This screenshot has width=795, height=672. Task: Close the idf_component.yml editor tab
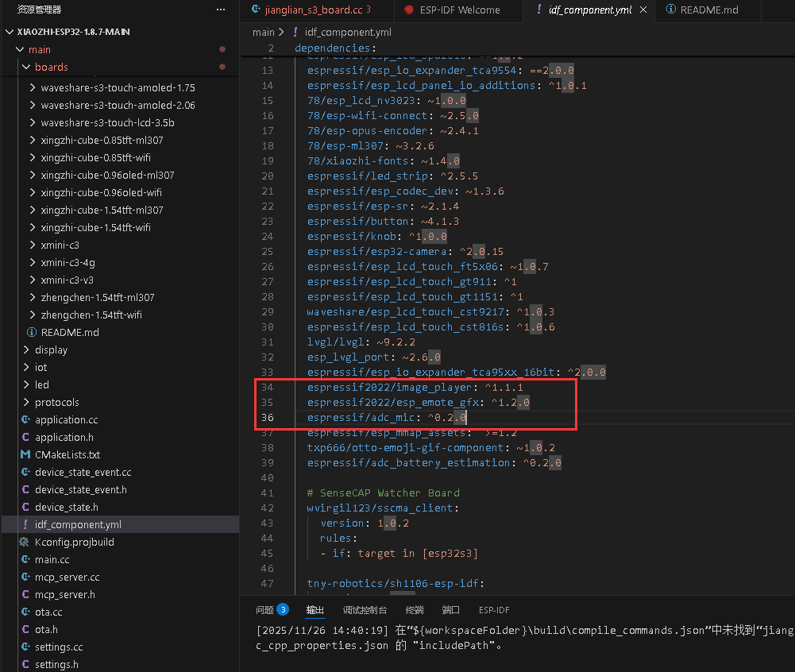(x=643, y=10)
